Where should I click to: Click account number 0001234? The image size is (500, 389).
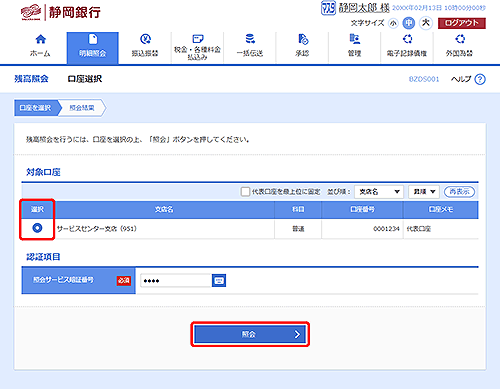click(x=386, y=229)
